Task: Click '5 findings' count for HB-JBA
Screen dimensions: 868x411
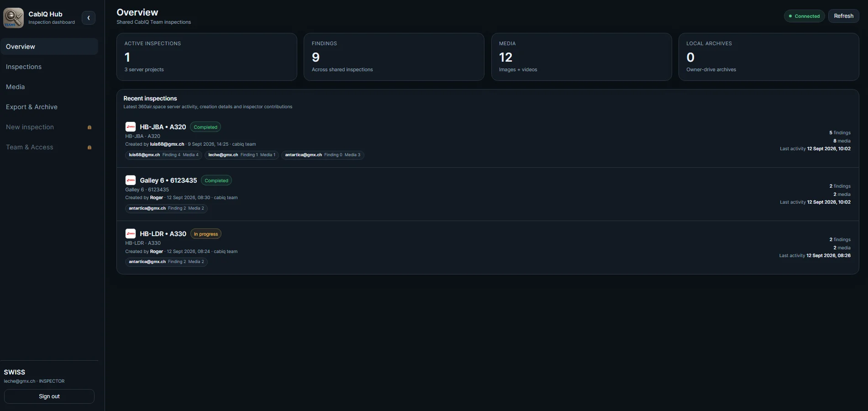Action: (x=840, y=133)
